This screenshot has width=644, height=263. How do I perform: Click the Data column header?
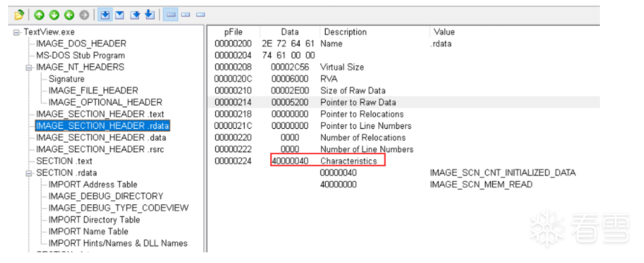(x=290, y=32)
